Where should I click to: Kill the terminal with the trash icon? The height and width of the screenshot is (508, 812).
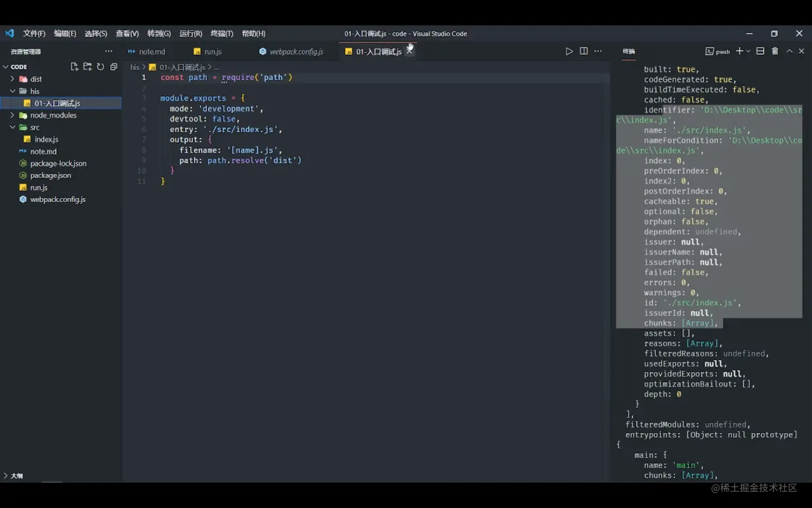tap(775, 51)
